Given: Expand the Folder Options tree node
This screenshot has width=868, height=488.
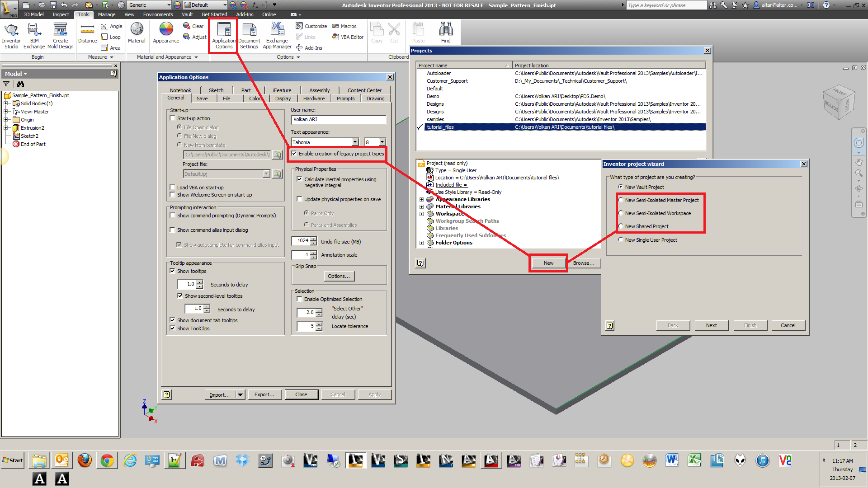Looking at the screenshot, I should coord(422,243).
